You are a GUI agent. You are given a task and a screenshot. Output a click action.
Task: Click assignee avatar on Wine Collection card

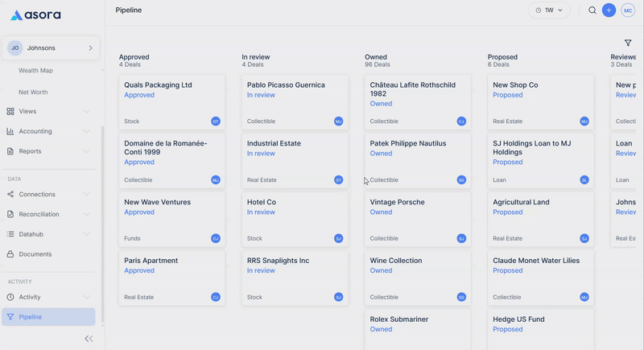pos(461,297)
